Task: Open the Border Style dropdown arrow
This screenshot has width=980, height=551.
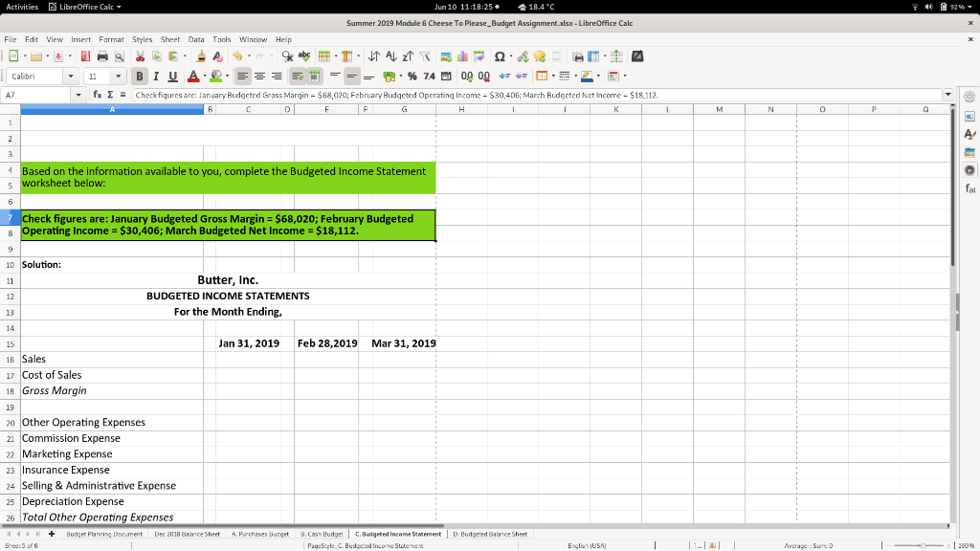Action: point(575,77)
